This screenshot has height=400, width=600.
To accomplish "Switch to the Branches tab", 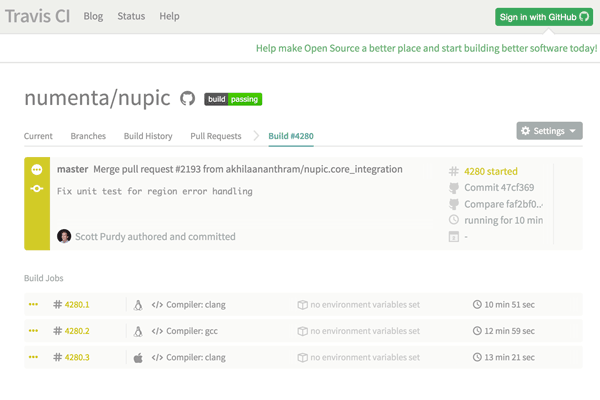I will tap(88, 136).
